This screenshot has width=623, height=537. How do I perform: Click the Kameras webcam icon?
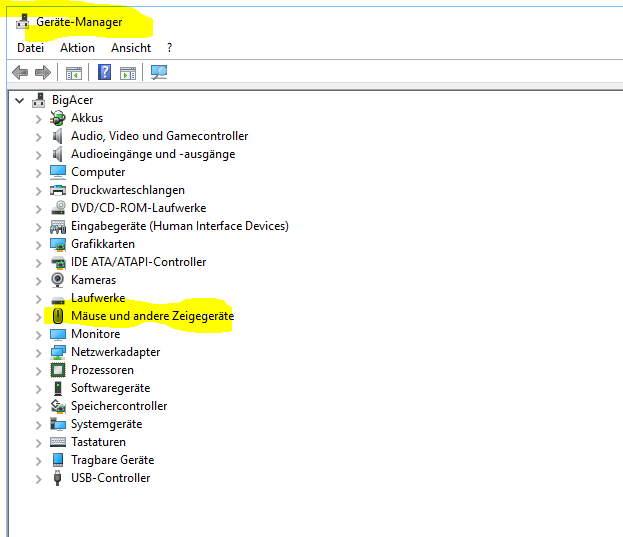(x=58, y=280)
